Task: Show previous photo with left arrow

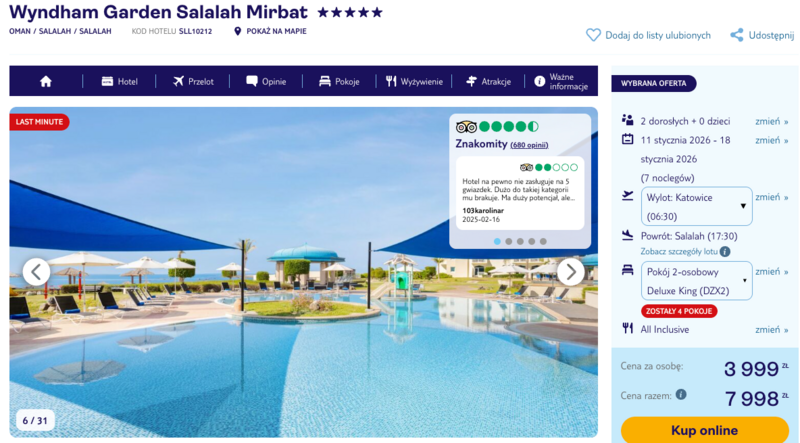Action: click(x=36, y=272)
